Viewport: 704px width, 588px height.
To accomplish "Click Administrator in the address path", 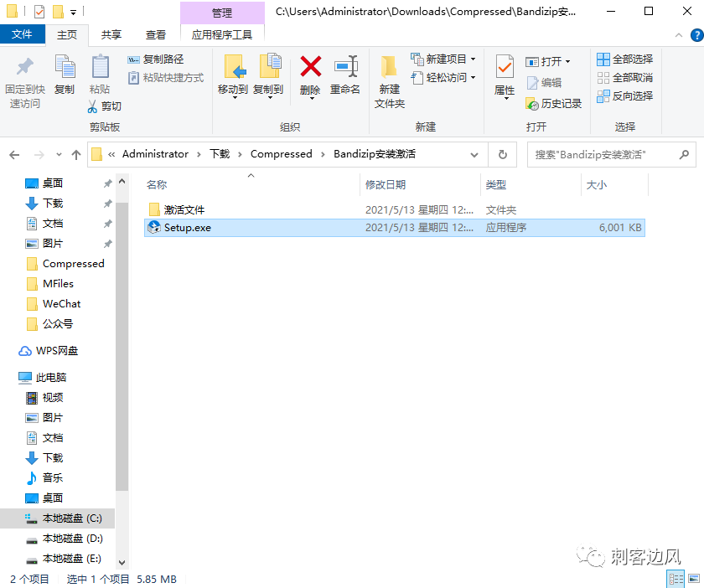I will 155,154.
